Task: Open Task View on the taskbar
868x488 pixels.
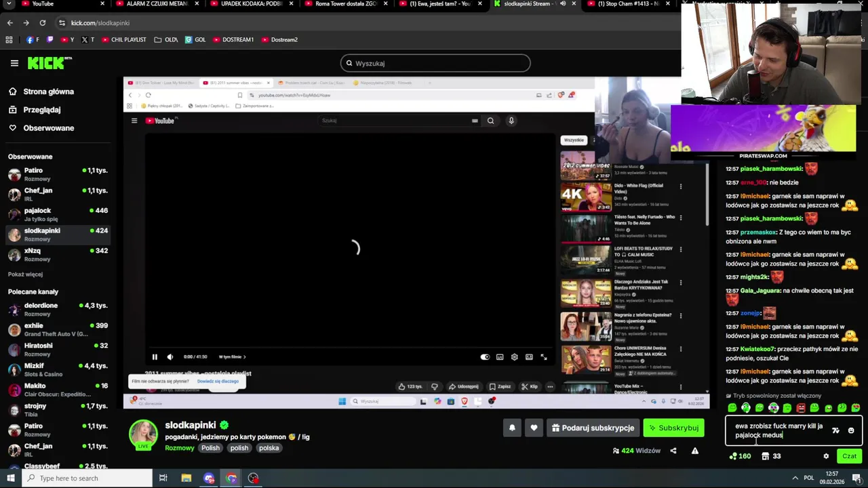Action: coord(163,478)
